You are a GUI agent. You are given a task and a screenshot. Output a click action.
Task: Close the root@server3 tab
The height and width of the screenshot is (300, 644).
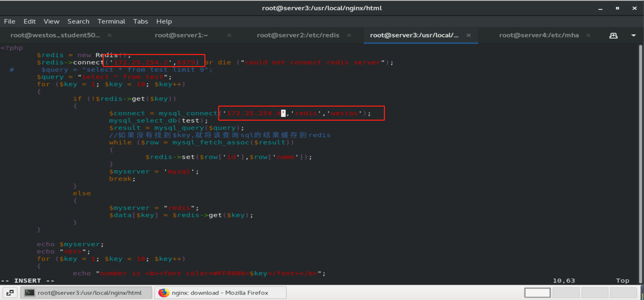pos(468,35)
